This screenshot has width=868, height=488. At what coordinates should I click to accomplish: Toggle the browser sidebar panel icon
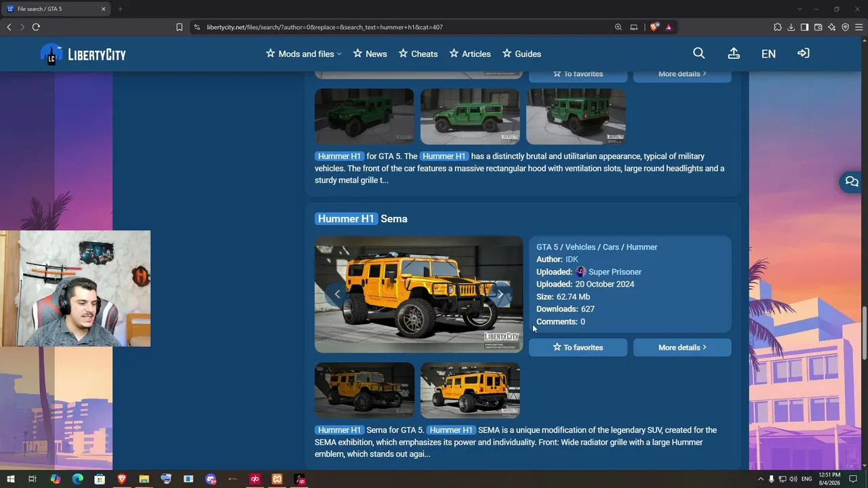coord(804,27)
